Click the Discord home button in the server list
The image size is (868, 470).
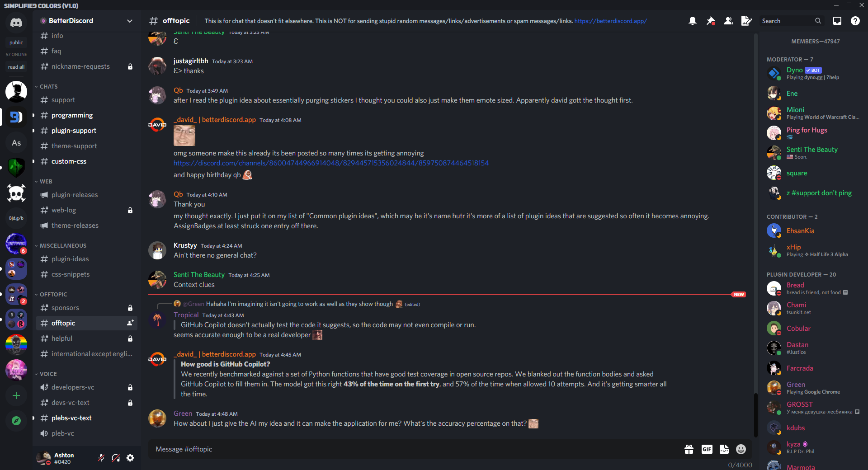coord(16,23)
